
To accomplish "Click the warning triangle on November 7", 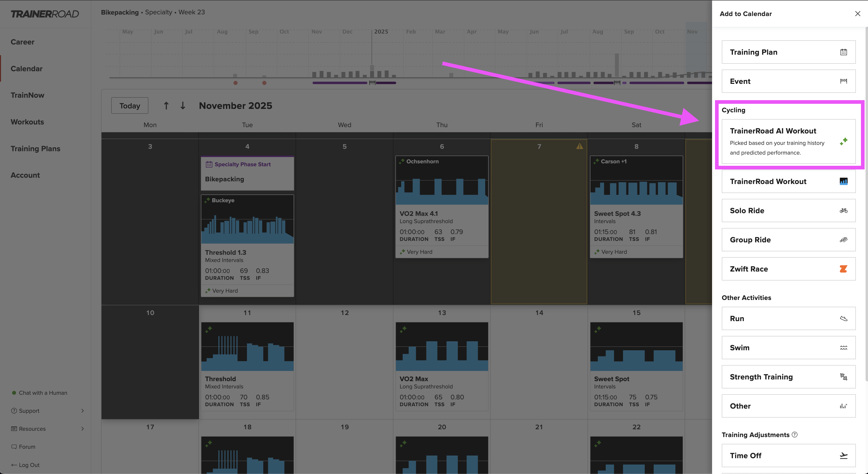I will [579, 146].
